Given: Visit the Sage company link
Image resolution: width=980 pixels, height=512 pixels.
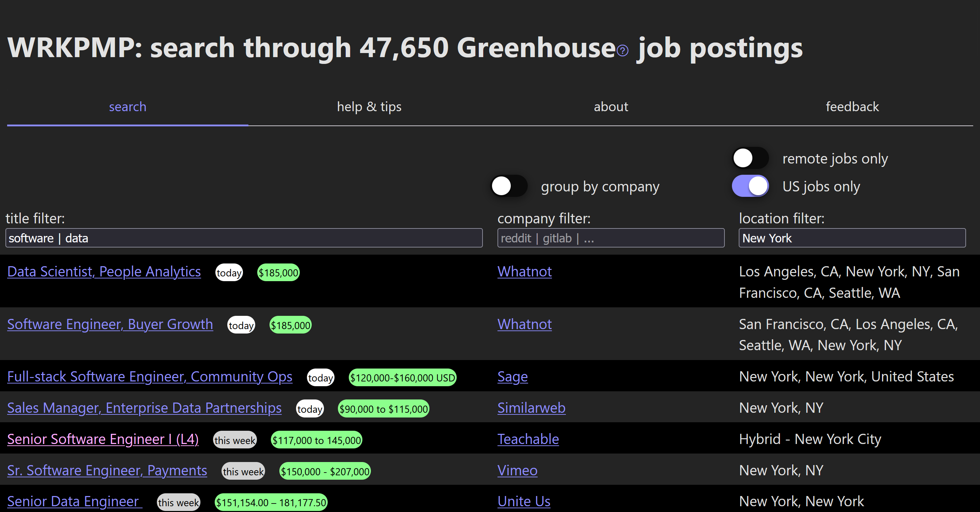Looking at the screenshot, I should [512, 377].
